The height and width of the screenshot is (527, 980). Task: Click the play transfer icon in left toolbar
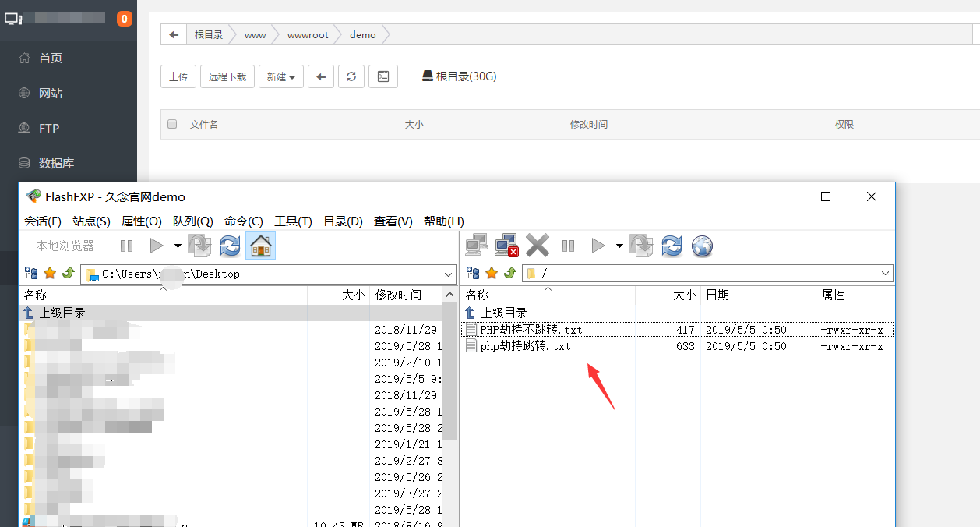(157, 246)
